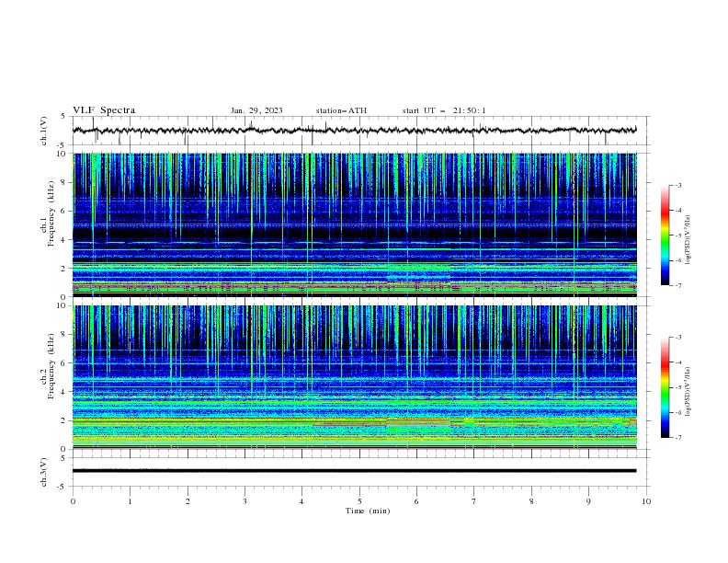Image resolution: width=728 pixels, height=563 pixels.
Task: Click time axis tick label "5"
Action: (x=359, y=501)
